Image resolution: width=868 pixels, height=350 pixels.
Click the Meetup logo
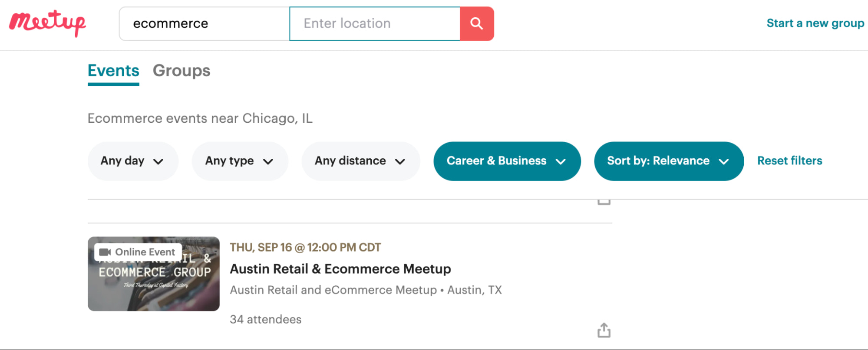(x=47, y=23)
